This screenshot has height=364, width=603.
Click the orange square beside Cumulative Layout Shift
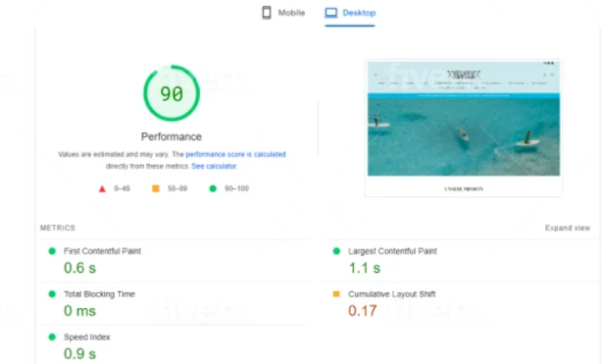tap(336, 294)
